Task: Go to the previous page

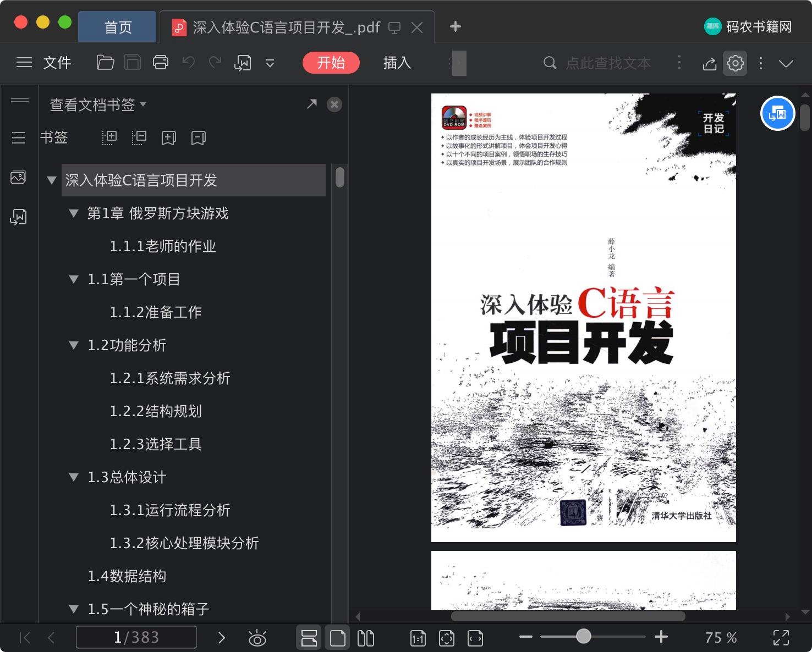Action: 52,638
